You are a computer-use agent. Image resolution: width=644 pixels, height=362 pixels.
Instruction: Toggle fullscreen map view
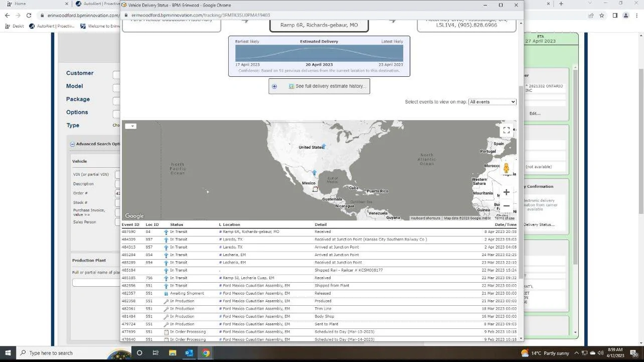pyautogui.click(x=506, y=131)
